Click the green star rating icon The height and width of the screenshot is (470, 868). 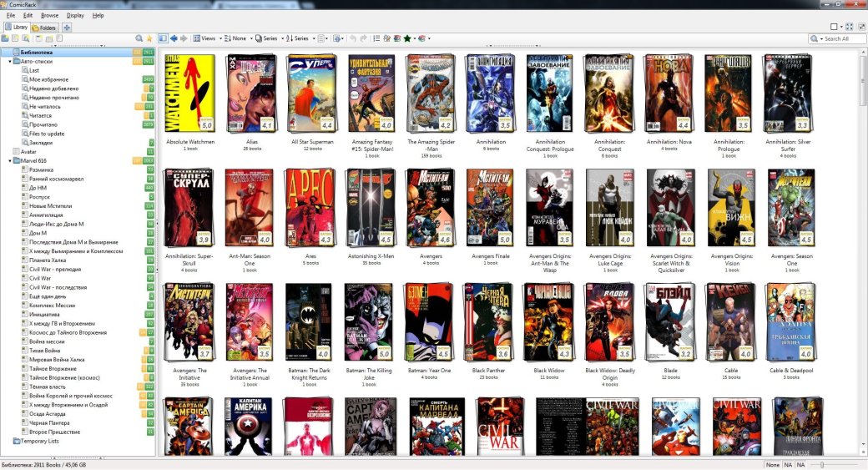(x=407, y=38)
